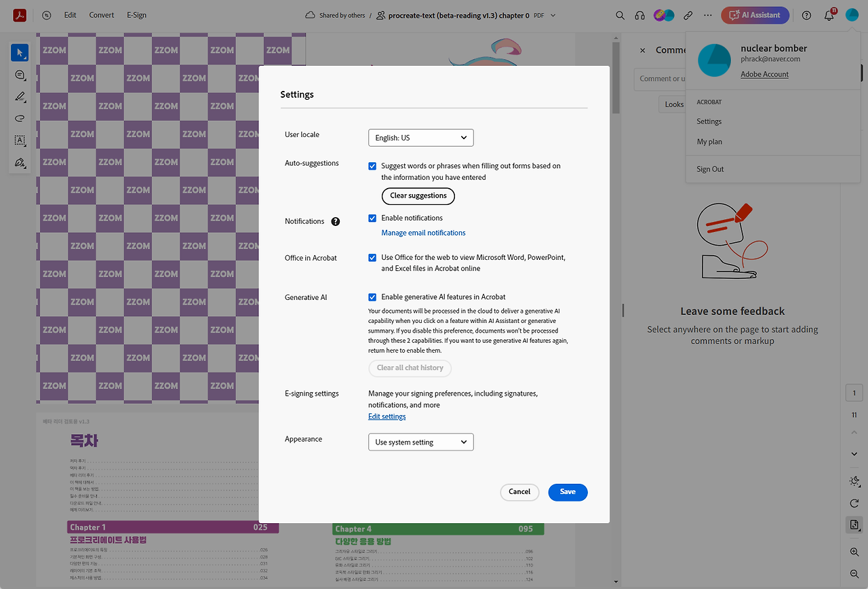Zoom out with the minus magnifier
868x589 pixels.
point(854,574)
